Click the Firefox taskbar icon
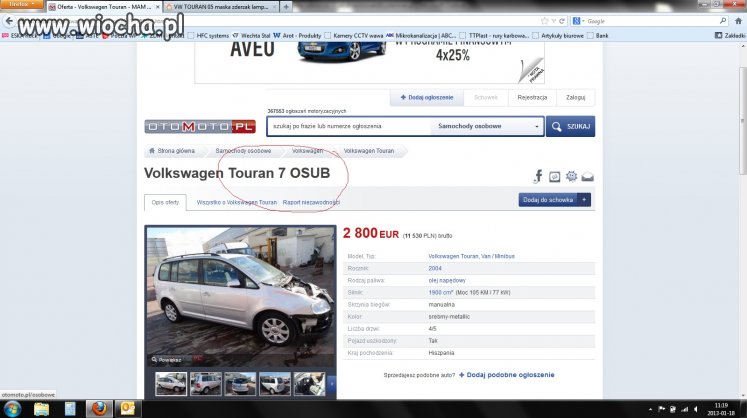This screenshot has height=418, width=747. coord(99,409)
